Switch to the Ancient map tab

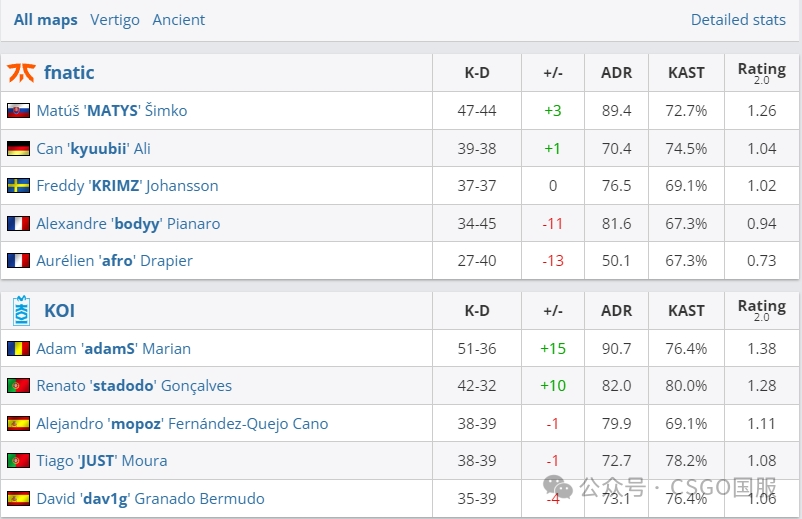click(x=179, y=20)
